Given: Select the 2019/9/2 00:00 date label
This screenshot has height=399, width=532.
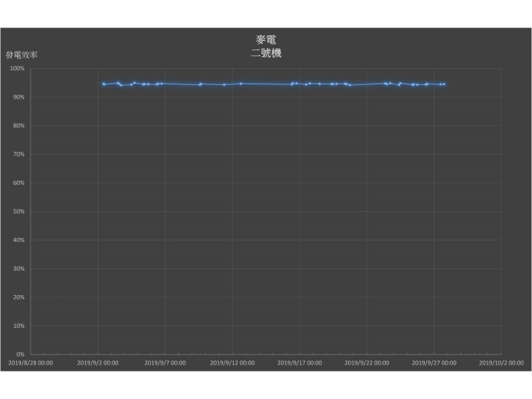Looking at the screenshot, I should click(x=98, y=363).
